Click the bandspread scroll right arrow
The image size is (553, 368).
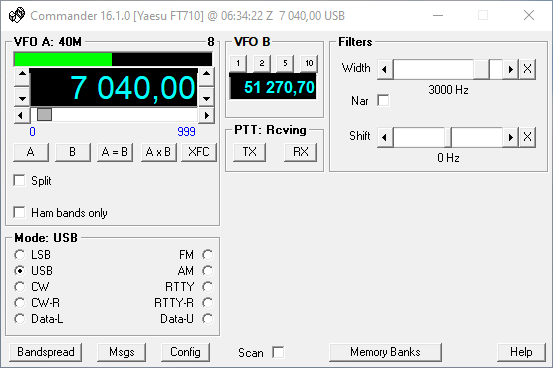click(x=207, y=115)
